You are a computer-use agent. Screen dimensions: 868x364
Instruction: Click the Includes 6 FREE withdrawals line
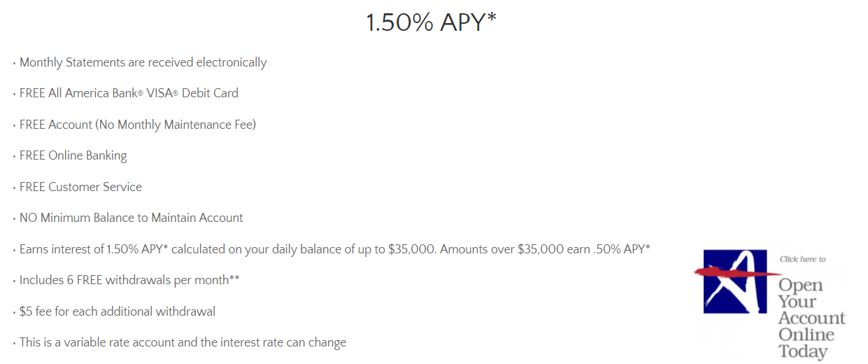click(x=129, y=280)
